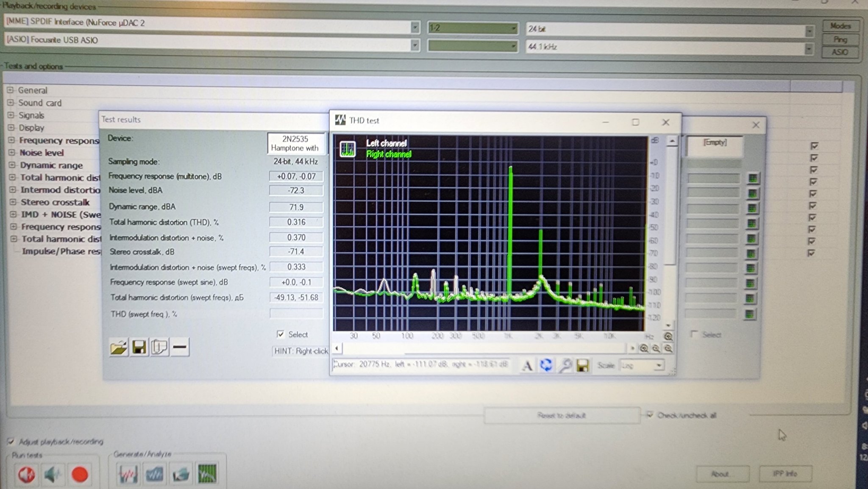Screen dimensions: 868x489
Task: Expand the Signals tree node
Action: [11, 115]
